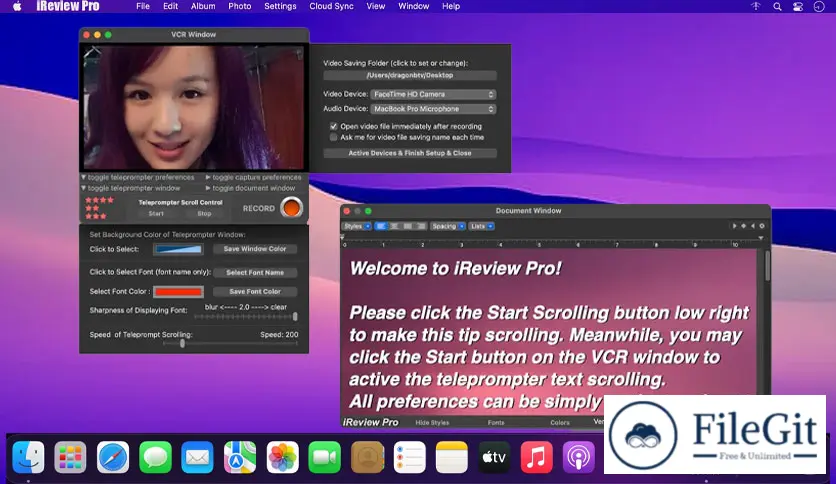
Task: Open the Edit menu
Action: [171, 6]
